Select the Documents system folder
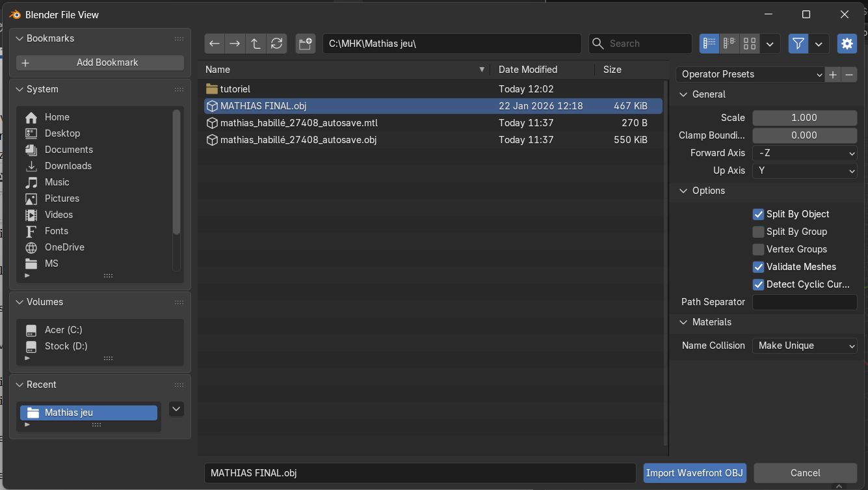868x490 pixels. 68,150
